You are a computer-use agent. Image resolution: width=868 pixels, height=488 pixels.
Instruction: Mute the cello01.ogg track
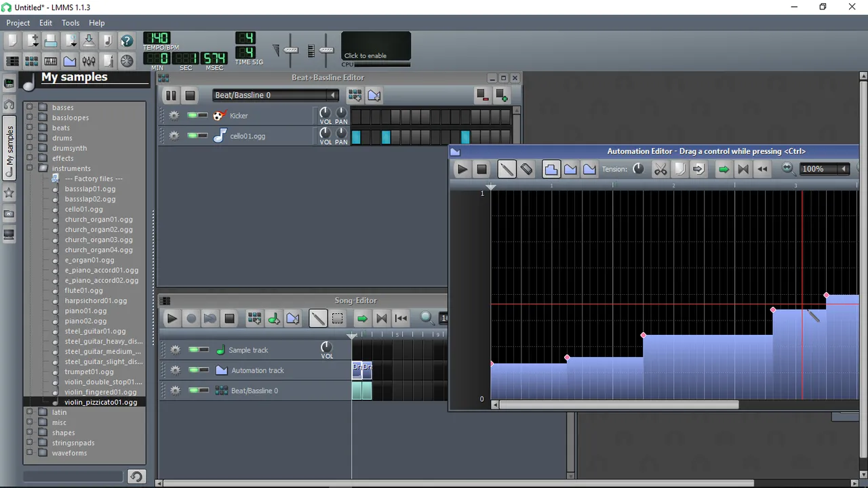point(193,136)
